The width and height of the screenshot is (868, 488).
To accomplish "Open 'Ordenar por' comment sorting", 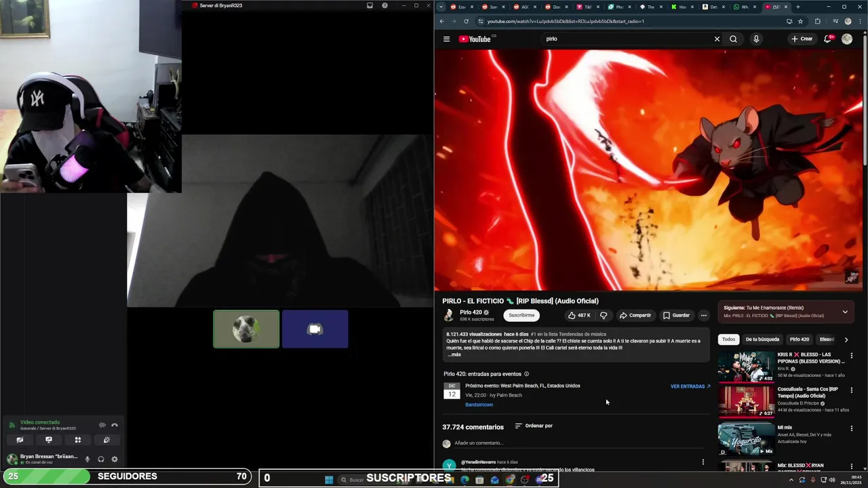I will 534,426.
